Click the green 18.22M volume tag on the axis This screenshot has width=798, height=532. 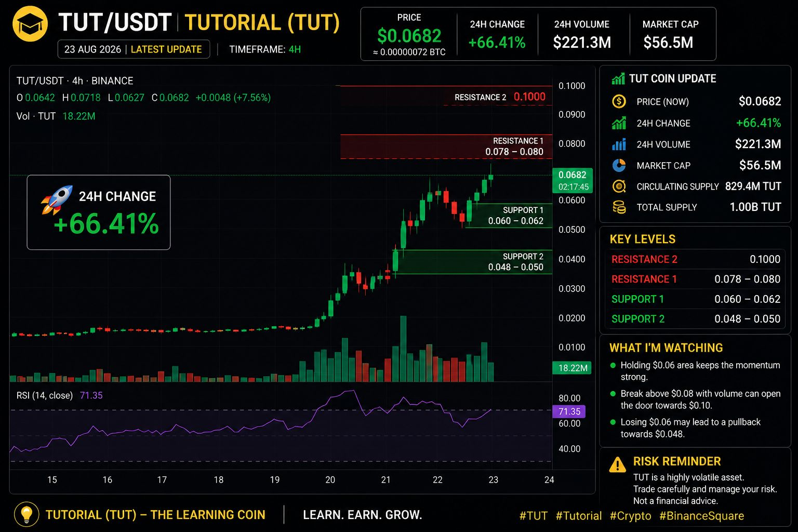click(572, 368)
